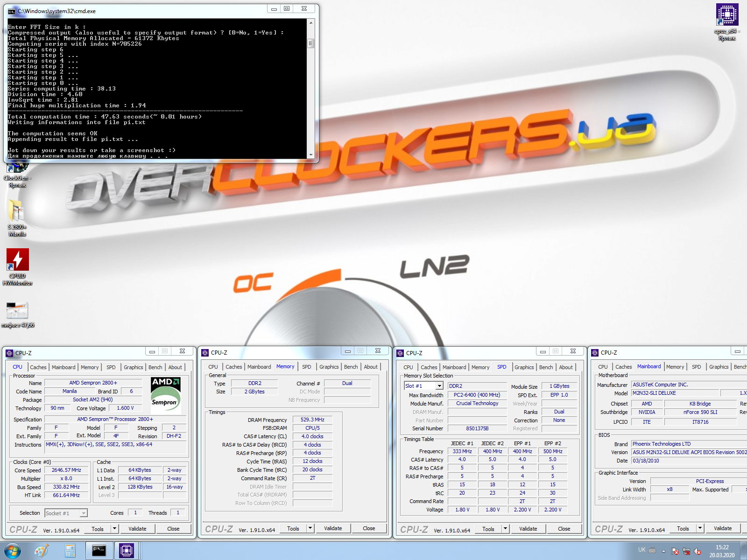The image size is (747, 560).
Task: Click Close button in CPU window
Action: click(x=173, y=529)
